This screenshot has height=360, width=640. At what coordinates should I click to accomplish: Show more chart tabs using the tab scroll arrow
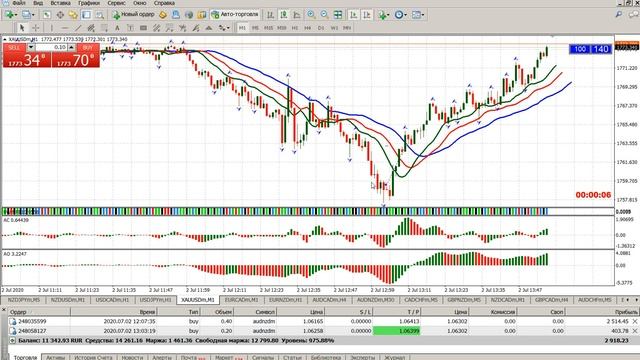pos(636,300)
